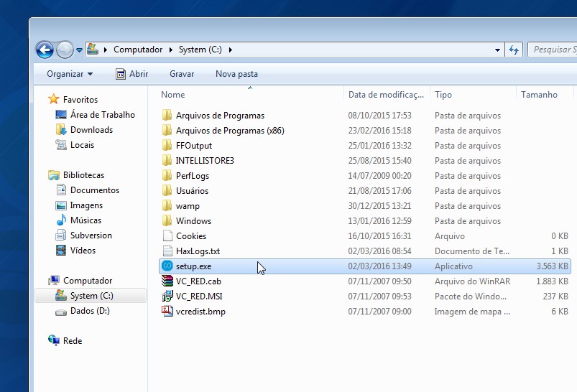Click the type "Documento de Te..."

point(472,251)
